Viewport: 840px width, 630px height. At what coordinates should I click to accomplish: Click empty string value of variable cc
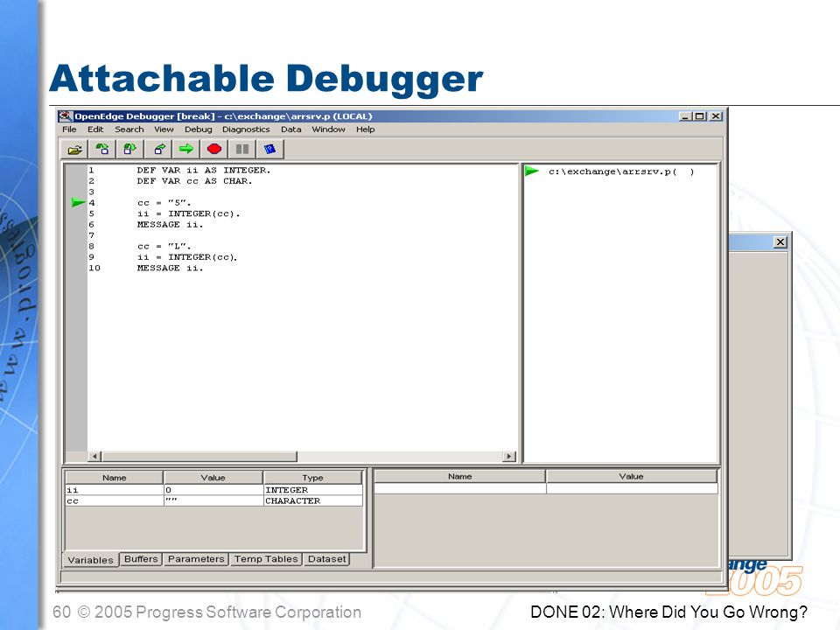point(213,500)
